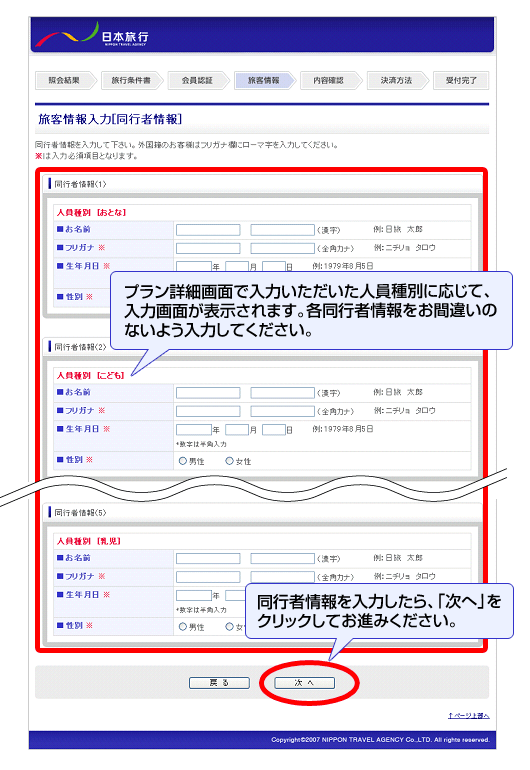
Task: Focus birth year field of companion 2
Action: click(x=194, y=430)
